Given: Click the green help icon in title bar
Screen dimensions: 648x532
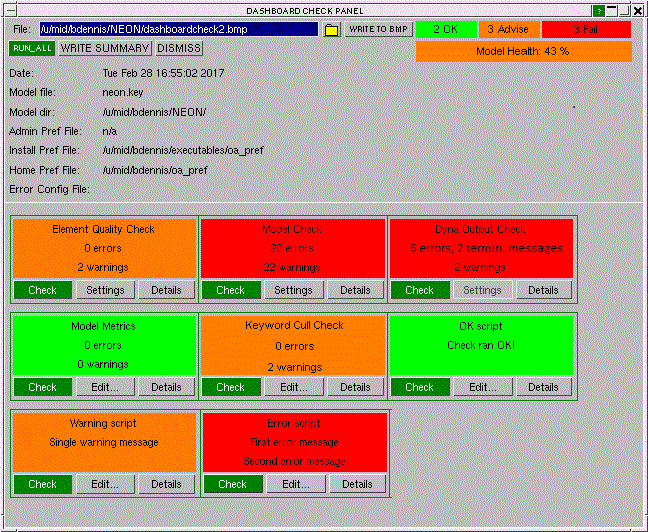Looking at the screenshot, I should tap(598, 10).
